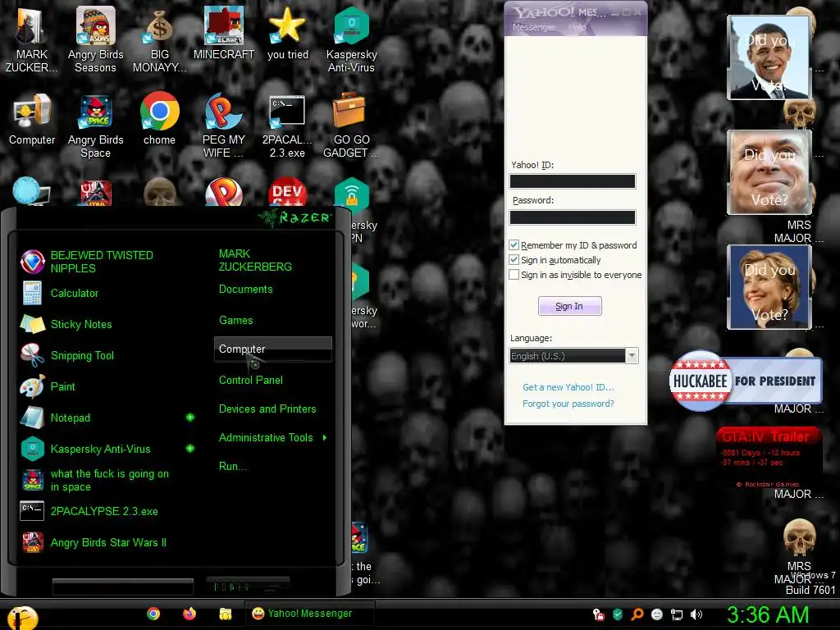
Task: Launch Snipping Tool from the start menu
Action: tap(67, 355)
